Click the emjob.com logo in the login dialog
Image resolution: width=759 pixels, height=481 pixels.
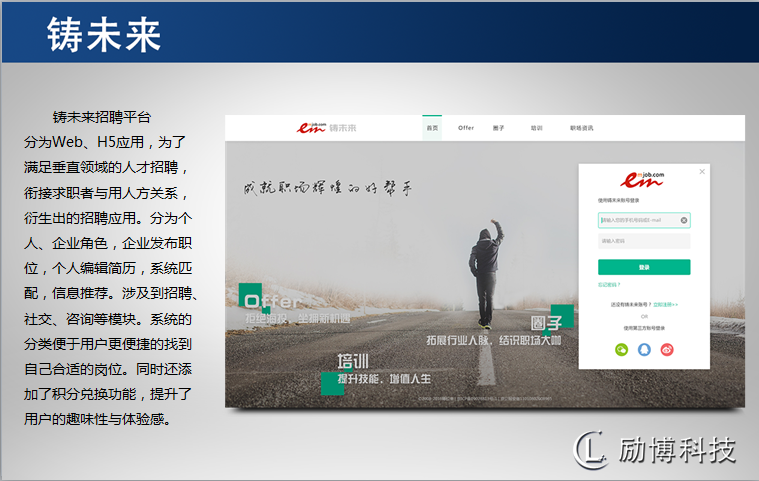[x=642, y=180]
